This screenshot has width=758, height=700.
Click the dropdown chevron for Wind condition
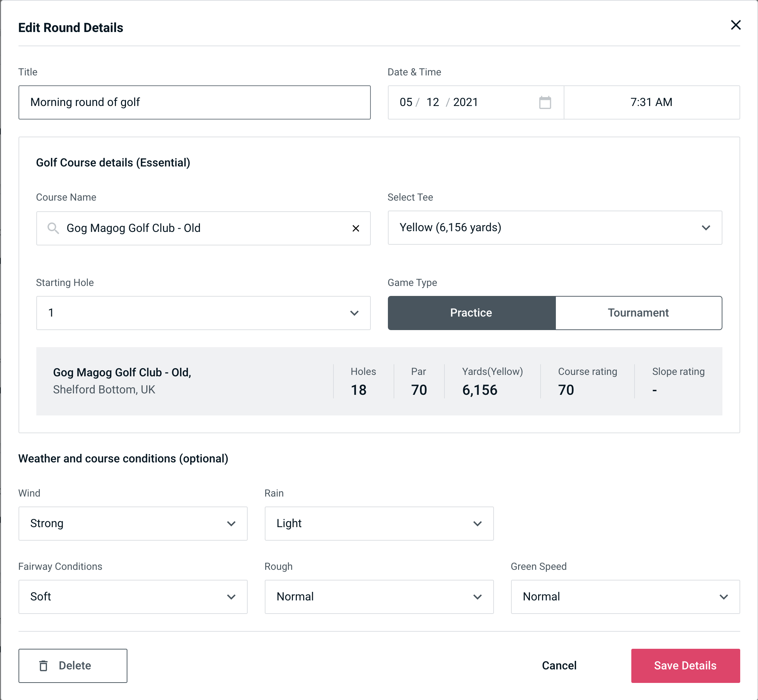(232, 524)
